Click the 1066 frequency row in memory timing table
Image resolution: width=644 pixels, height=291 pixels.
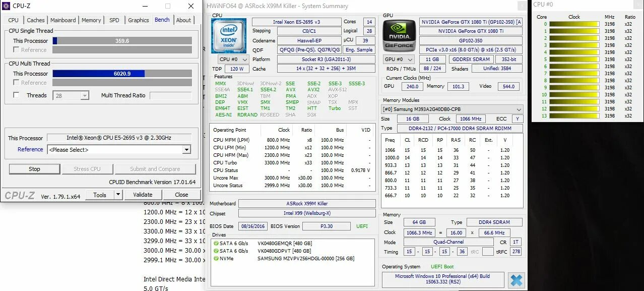pyautogui.click(x=452, y=150)
